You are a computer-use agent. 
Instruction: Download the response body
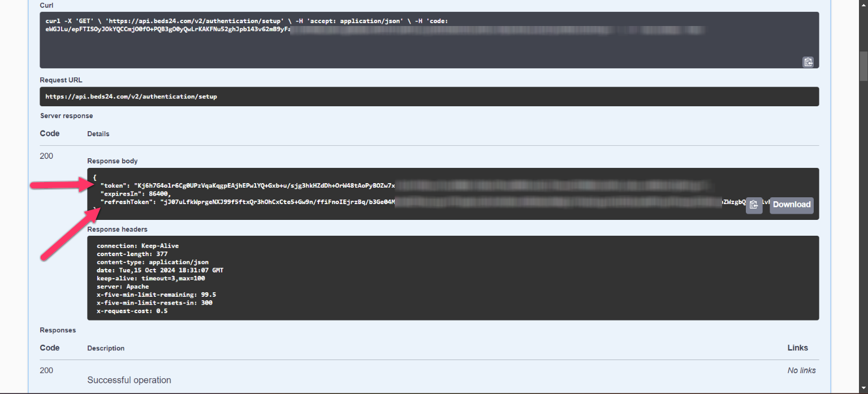(x=792, y=205)
